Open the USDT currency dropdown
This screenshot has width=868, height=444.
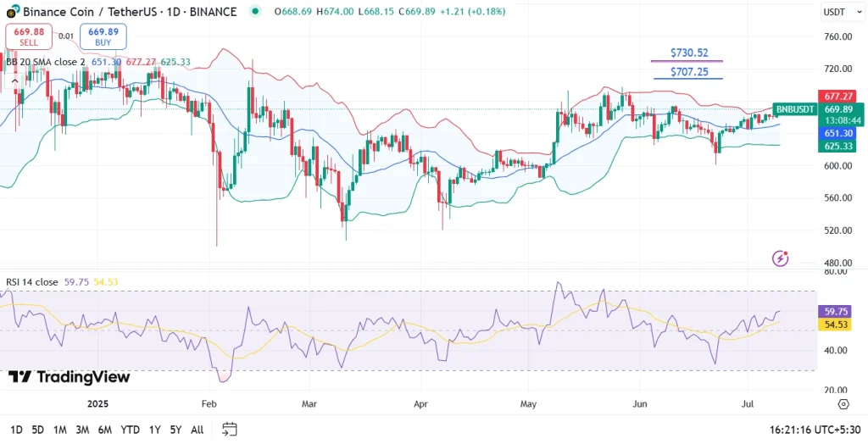(x=843, y=11)
